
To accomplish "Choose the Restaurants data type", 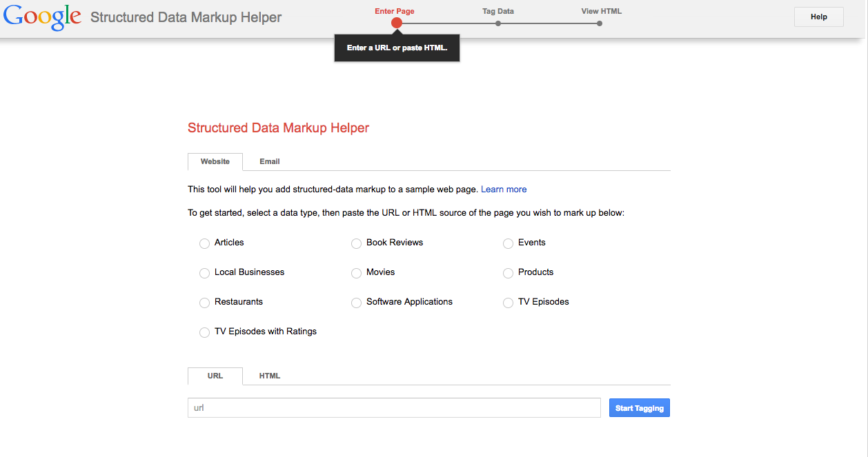I will (204, 303).
